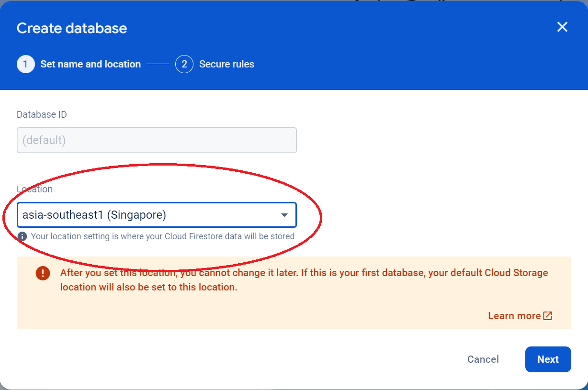Screen dimensions: 588x390
Task: Click the Cancel button
Action: 483,359
